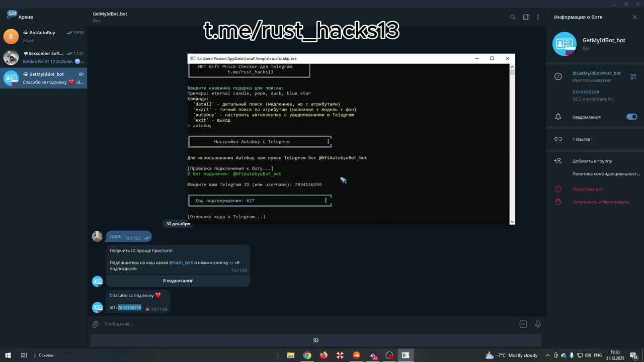Click the highlighted ID 7834156259 in the message
The image size is (644, 362).
coord(129,308)
